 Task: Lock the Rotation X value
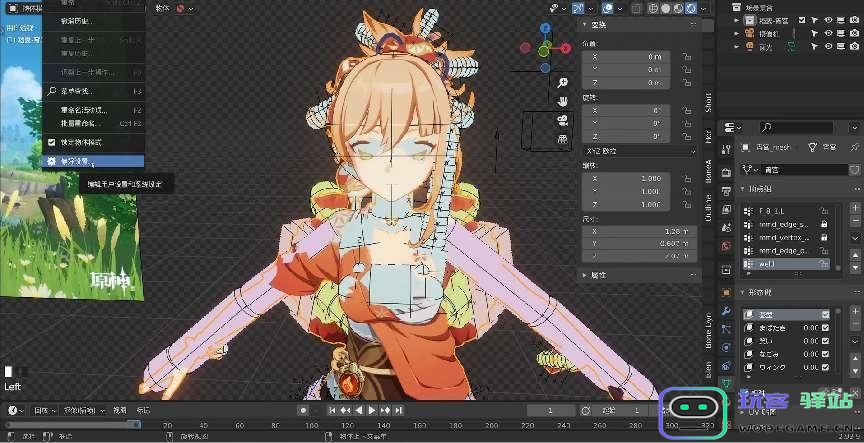click(687, 110)
